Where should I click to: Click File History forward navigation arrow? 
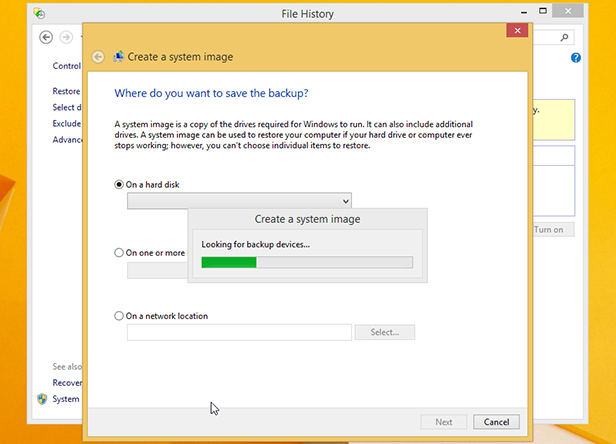click(66, 37)
